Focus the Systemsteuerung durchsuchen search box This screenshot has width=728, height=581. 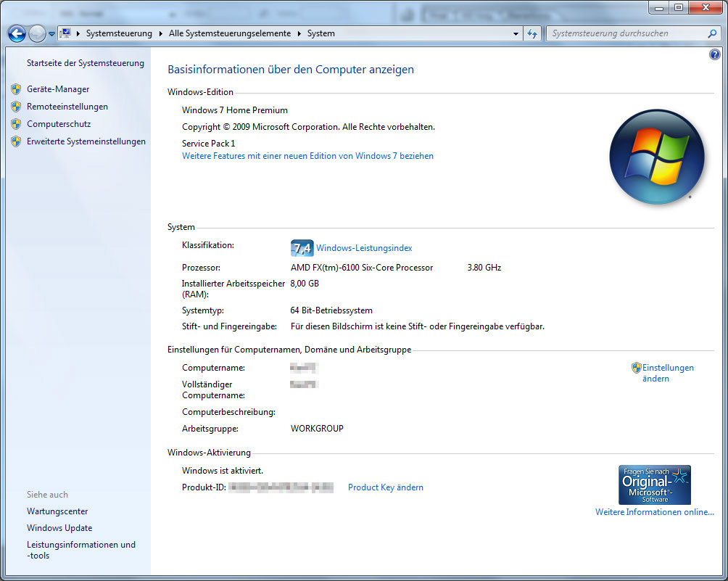pos(626,33)
